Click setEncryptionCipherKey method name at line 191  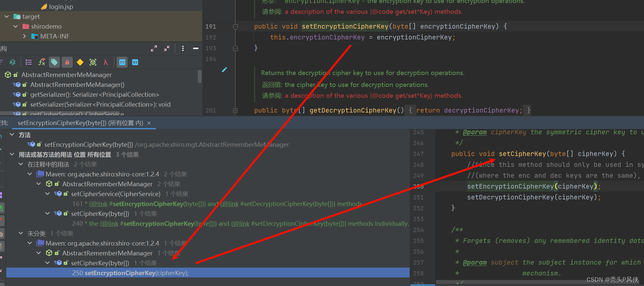(x=345, y=26)
